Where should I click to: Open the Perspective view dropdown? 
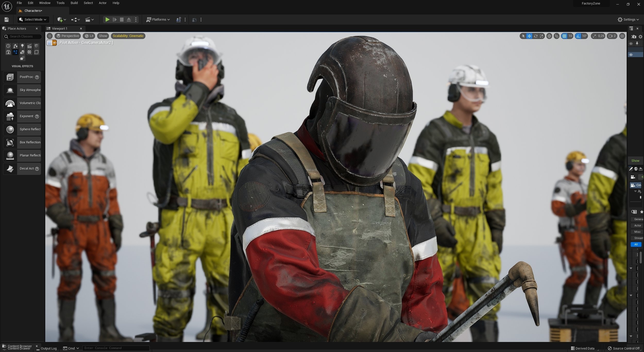[68, 36]
